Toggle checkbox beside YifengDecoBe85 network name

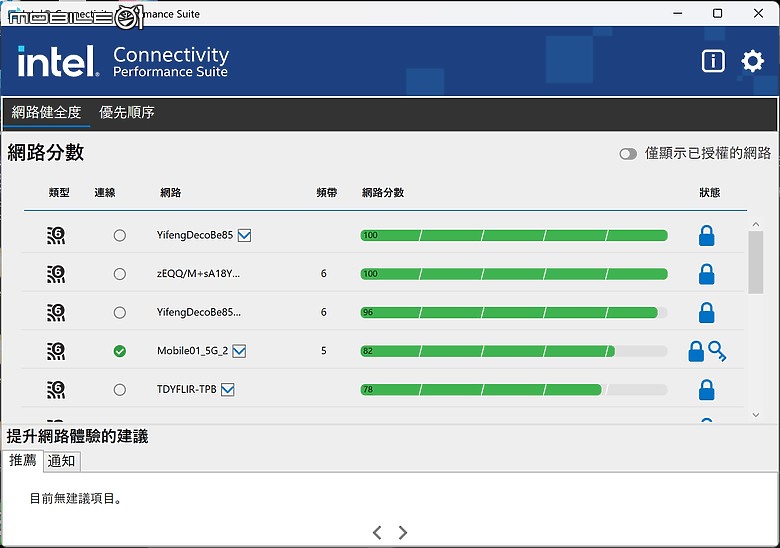pyautogui.click(x=244, y=235)
